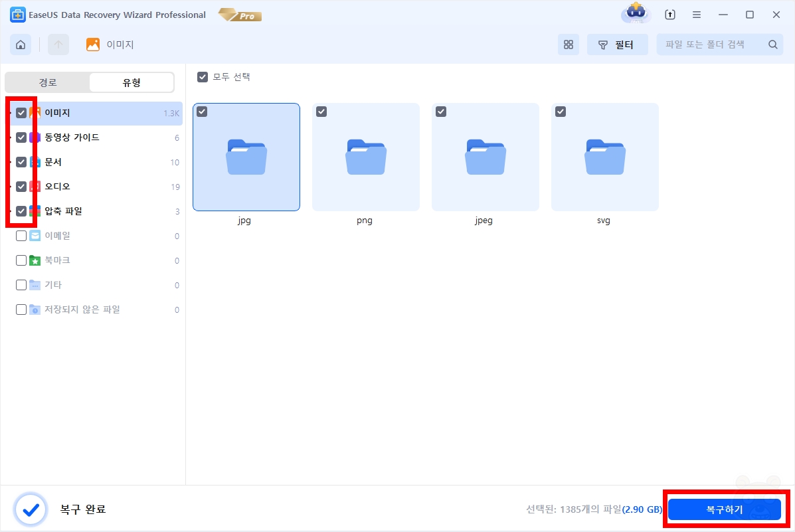Screen dimensions: 795x532
Task: Maximize the EaseUS window
Action: point(750,15)
